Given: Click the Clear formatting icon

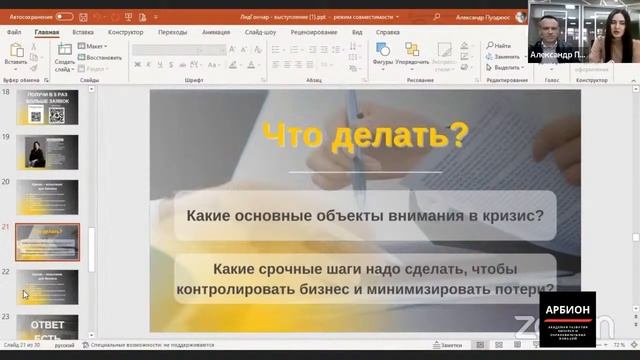Looking at the screenshot, I should coord(258,50).
